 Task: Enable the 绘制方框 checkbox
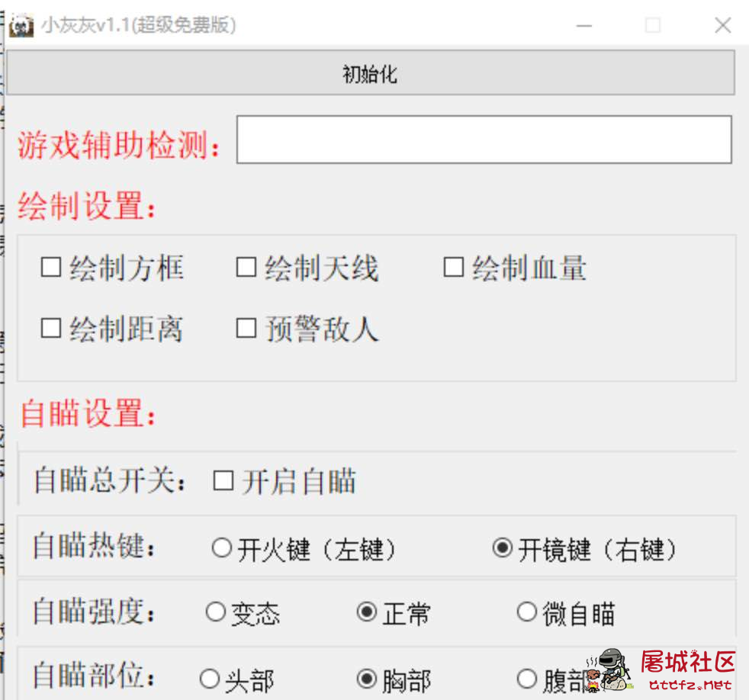coord(51,268)
